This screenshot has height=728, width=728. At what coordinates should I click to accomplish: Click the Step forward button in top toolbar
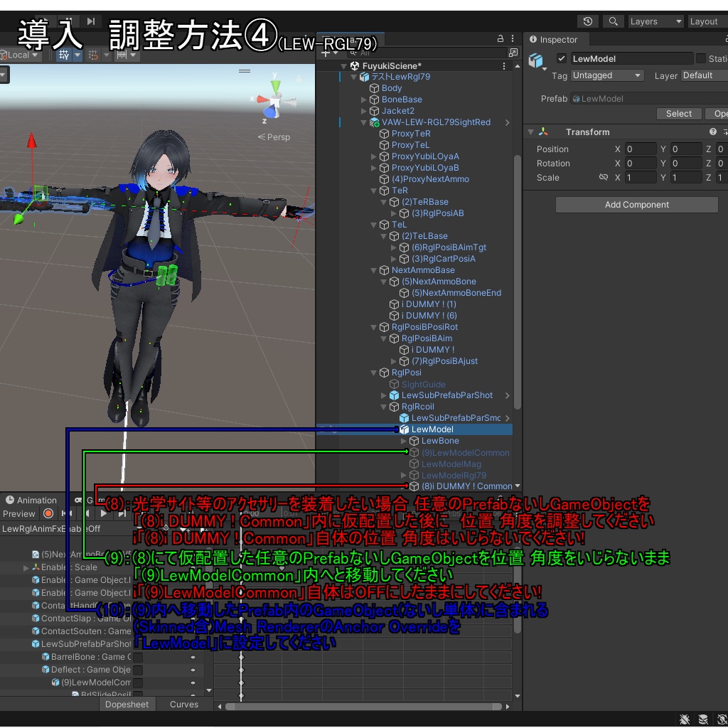[x=91, y=21]
